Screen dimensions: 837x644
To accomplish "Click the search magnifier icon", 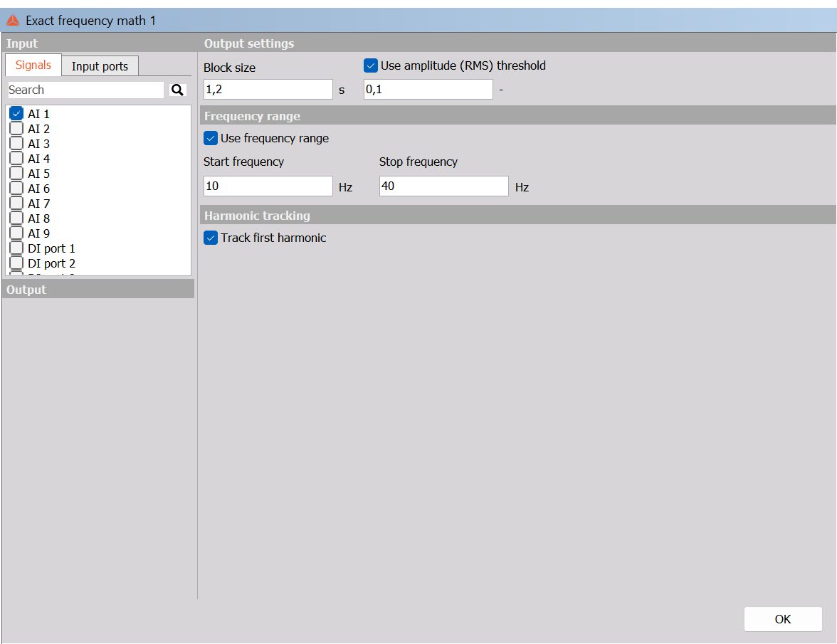I will tap(177, 90).
